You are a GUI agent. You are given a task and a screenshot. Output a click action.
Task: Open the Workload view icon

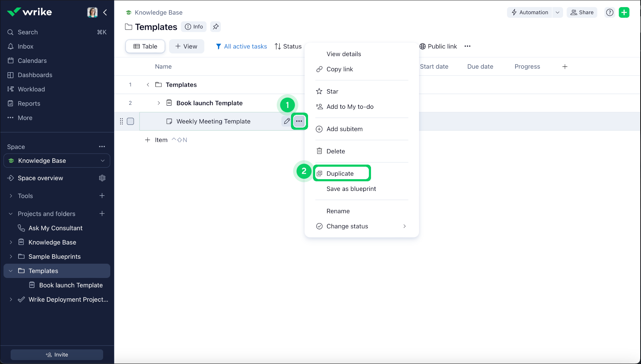coord(11,89)
